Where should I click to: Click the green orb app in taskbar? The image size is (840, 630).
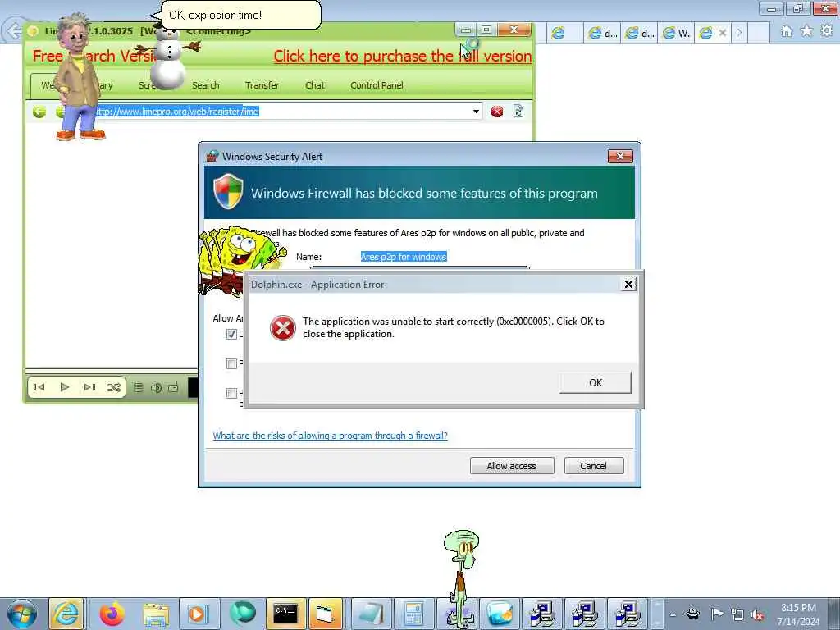click(242, 614)
